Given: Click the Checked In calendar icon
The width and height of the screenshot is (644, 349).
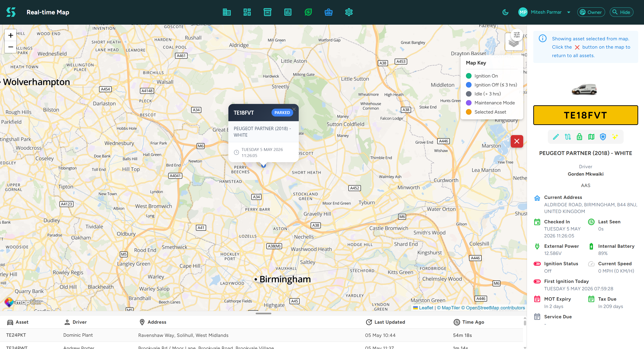Looking at the screenshot, I should (537, 222).
